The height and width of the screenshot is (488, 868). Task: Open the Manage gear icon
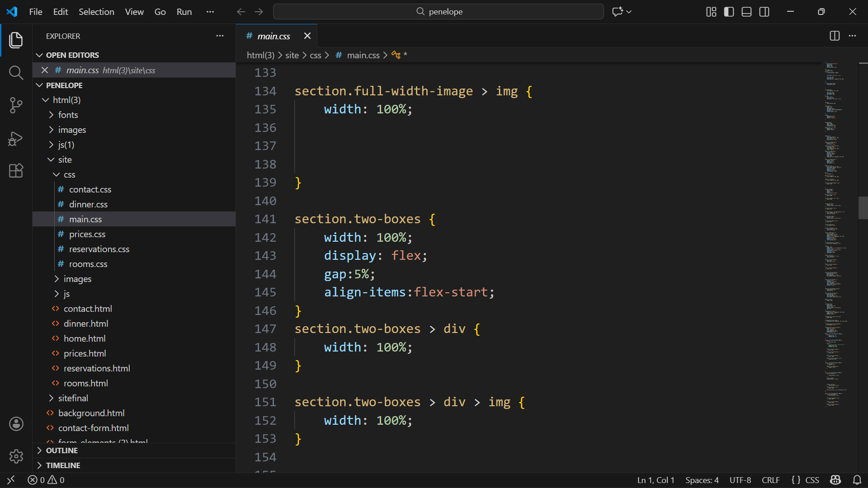[x=16, y=456]
